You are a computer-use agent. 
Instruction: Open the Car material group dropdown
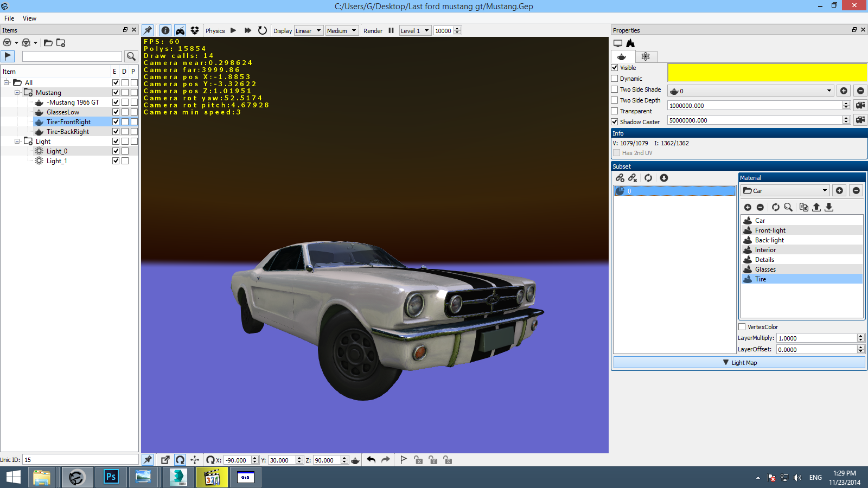click(786, 190)
